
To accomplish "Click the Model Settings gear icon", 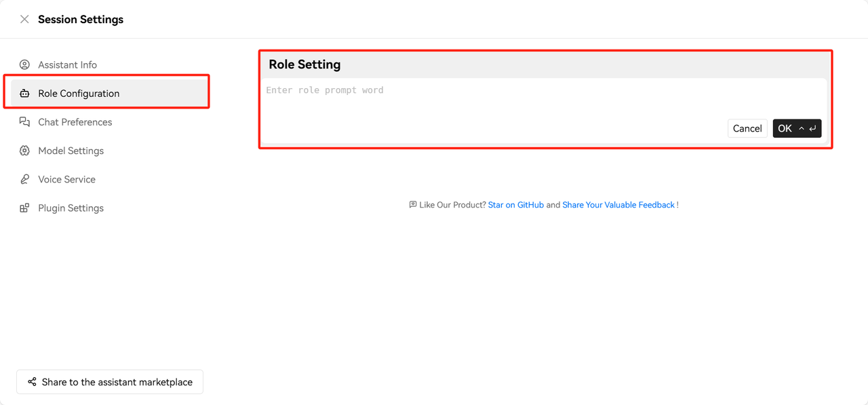I will (x=24, y=151).
